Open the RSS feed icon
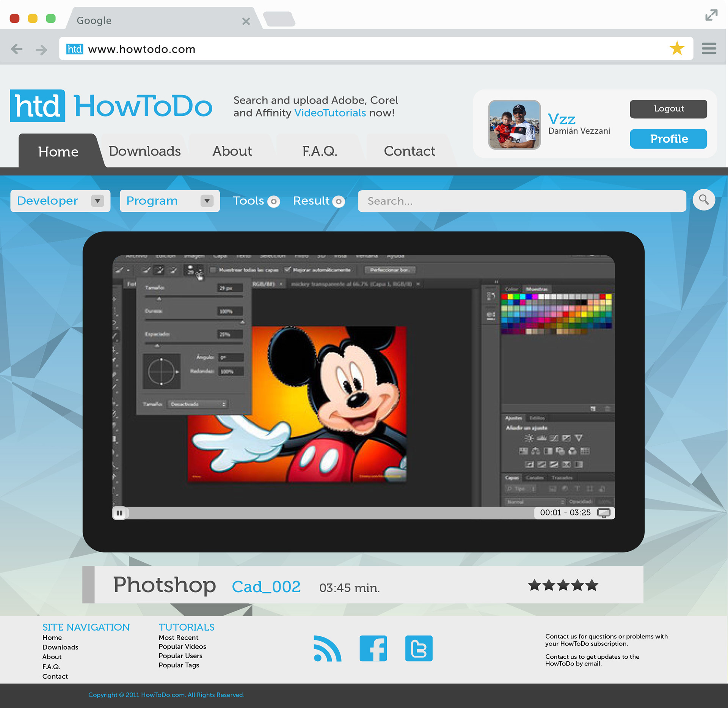728x708 pixels. (x=327, y=648)
